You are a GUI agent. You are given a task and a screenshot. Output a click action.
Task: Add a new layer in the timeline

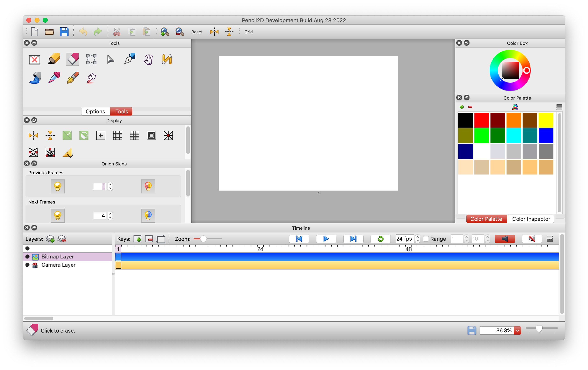[x=50, y=239]
